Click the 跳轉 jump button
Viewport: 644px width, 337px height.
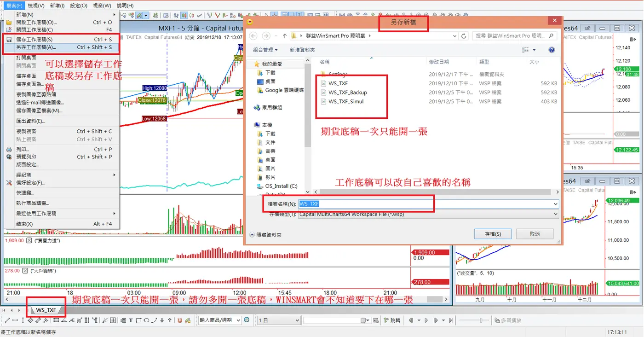pos(392,320)
